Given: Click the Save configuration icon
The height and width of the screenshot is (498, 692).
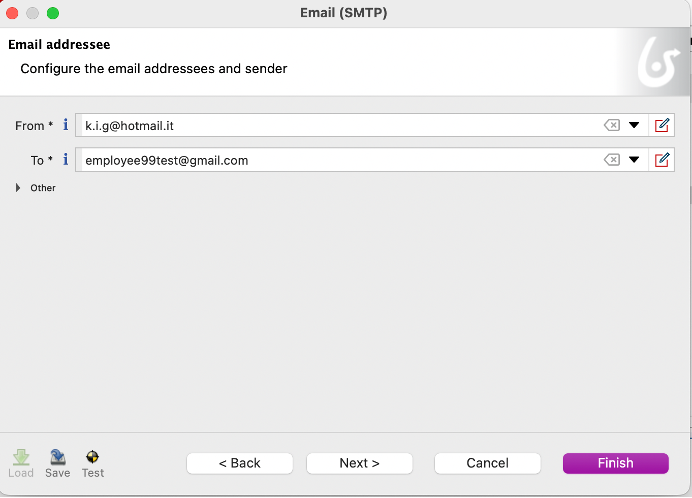Looking at the screenshot, I should pos(57,463).
